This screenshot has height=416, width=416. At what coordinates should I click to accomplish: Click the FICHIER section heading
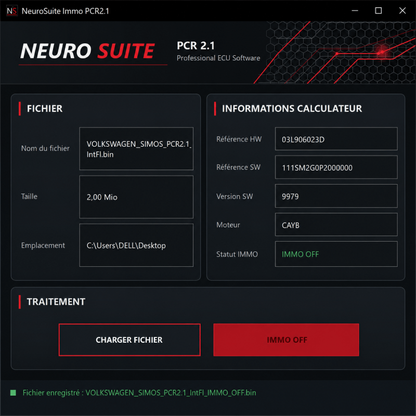point(45,109)
